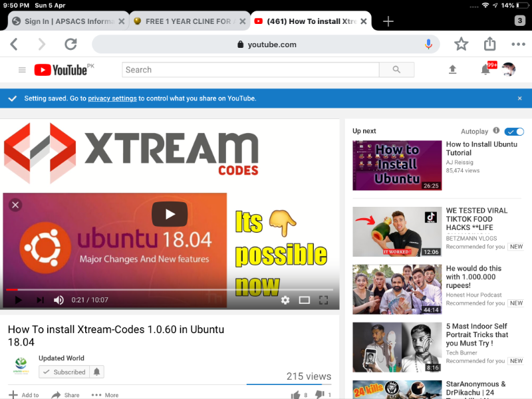
Task: Click the YouTube upload video icon
Action: pos(453,70)
